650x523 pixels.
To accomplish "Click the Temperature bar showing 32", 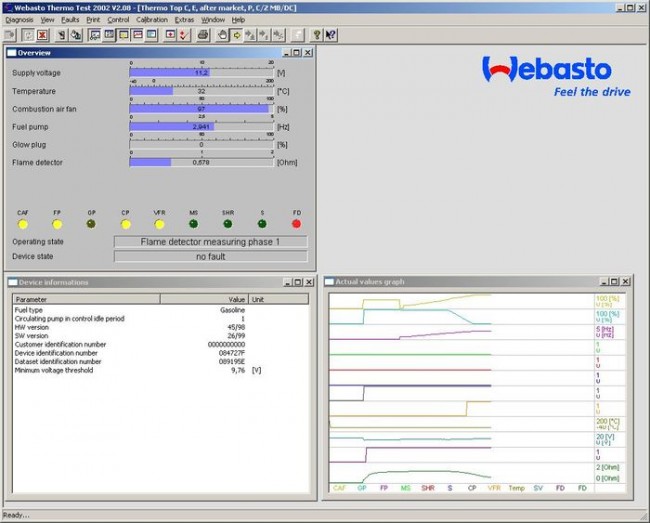I will coord(201,91).
